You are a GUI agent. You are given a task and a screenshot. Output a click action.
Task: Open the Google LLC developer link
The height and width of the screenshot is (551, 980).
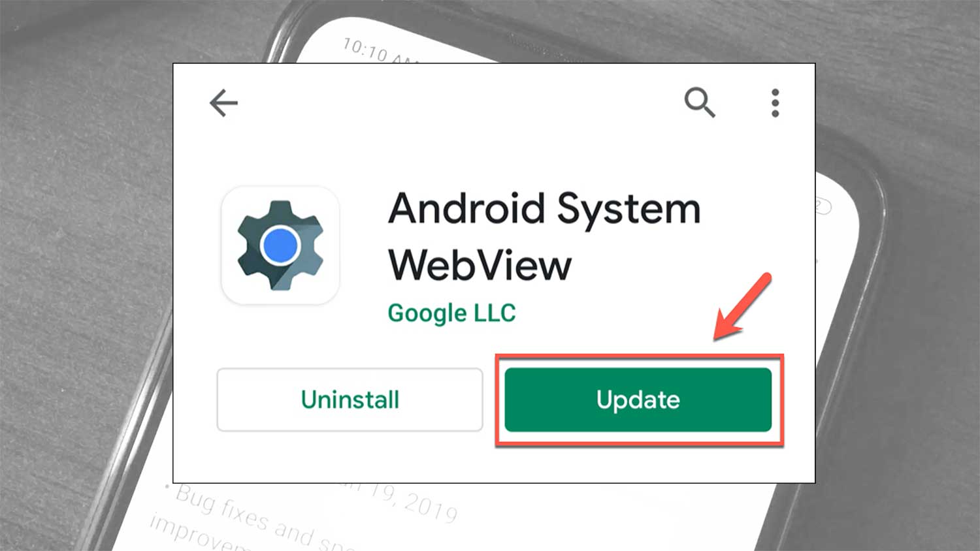tap(451, 313)
